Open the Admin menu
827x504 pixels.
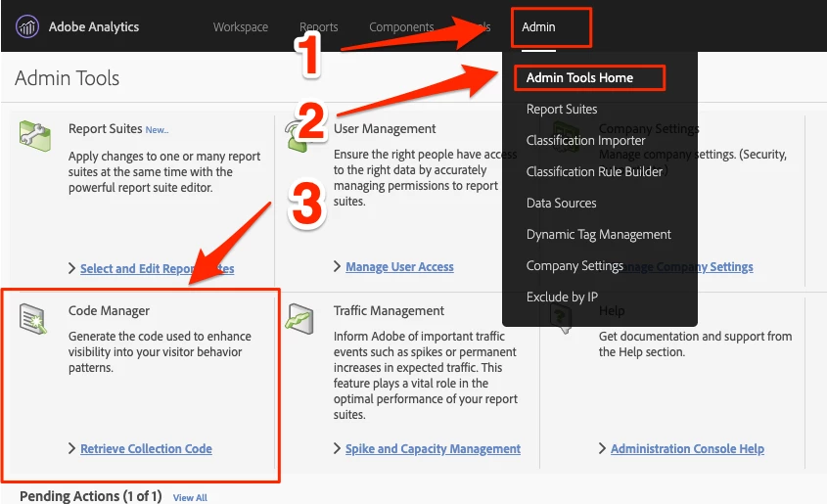[538, 26]
